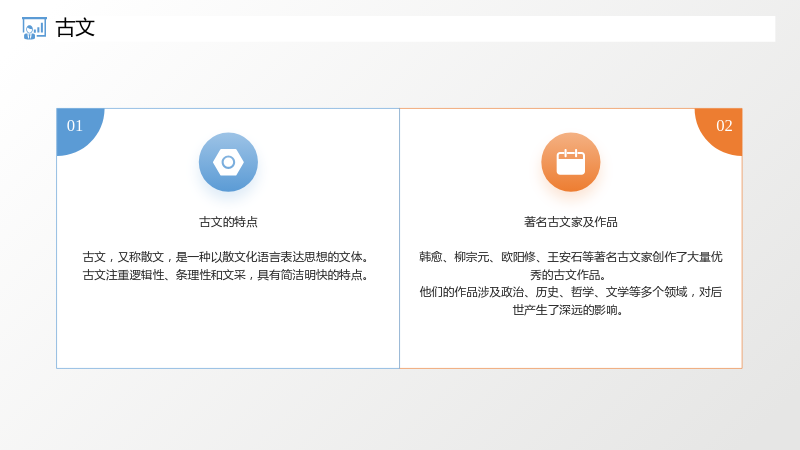Image resolution: width=800 pixels, height=450 pixels.
Task: Click the white title bar area right of 古文
Action: coord(434,29)
